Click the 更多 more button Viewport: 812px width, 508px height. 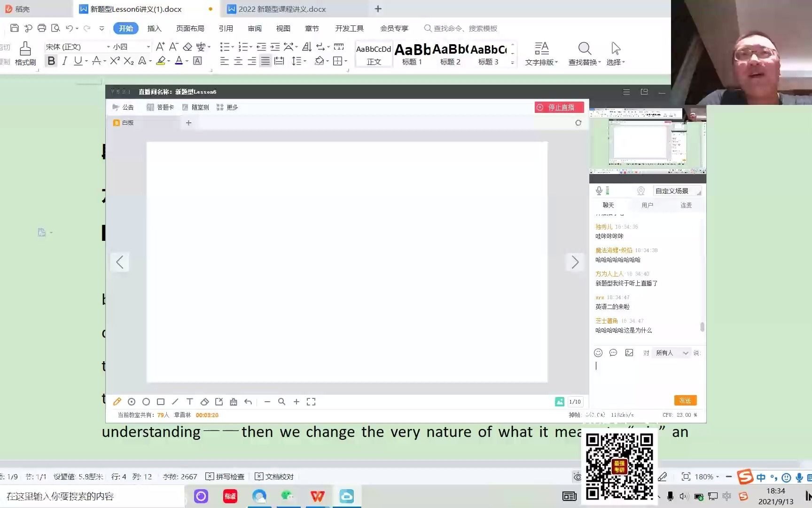click(227, 107)
